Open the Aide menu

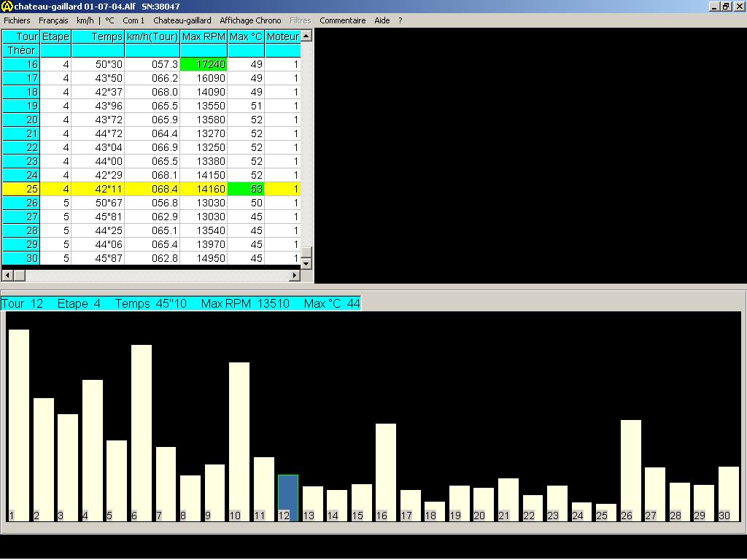click(382, 20)
